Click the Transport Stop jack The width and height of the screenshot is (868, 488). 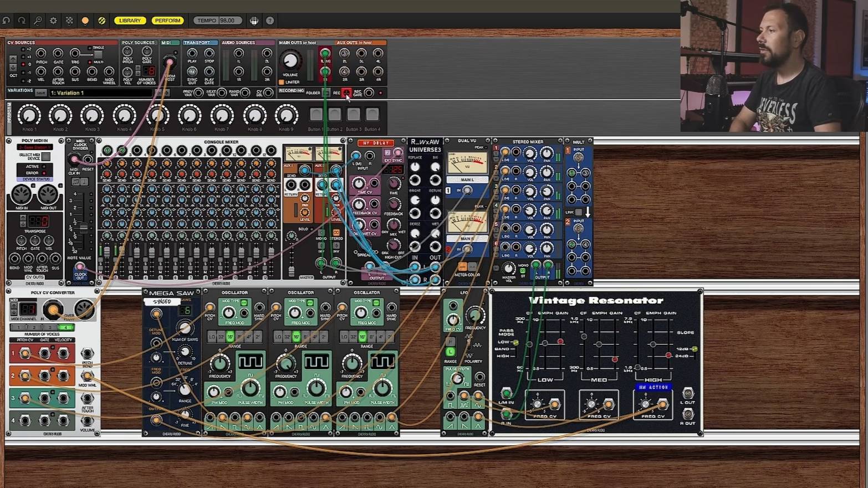tap(209, 54)
